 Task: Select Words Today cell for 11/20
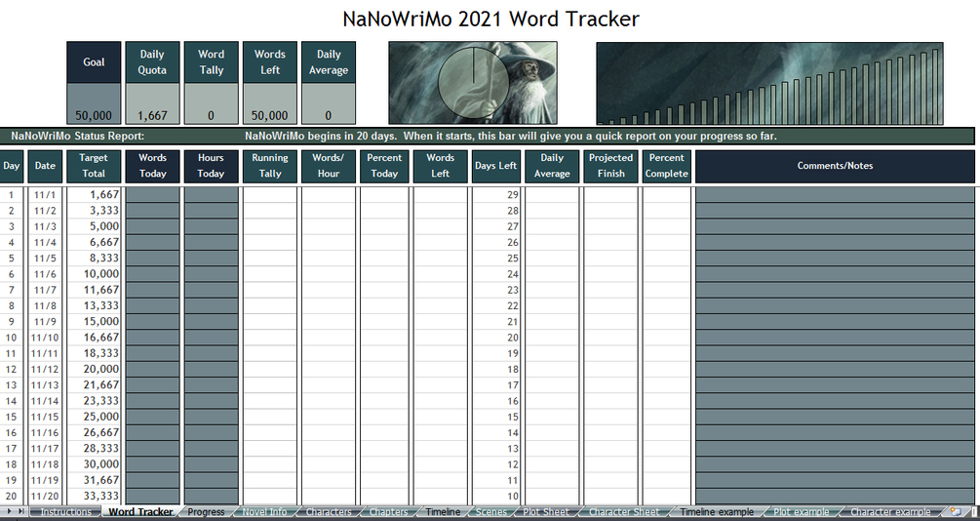(x=152, y=496)
